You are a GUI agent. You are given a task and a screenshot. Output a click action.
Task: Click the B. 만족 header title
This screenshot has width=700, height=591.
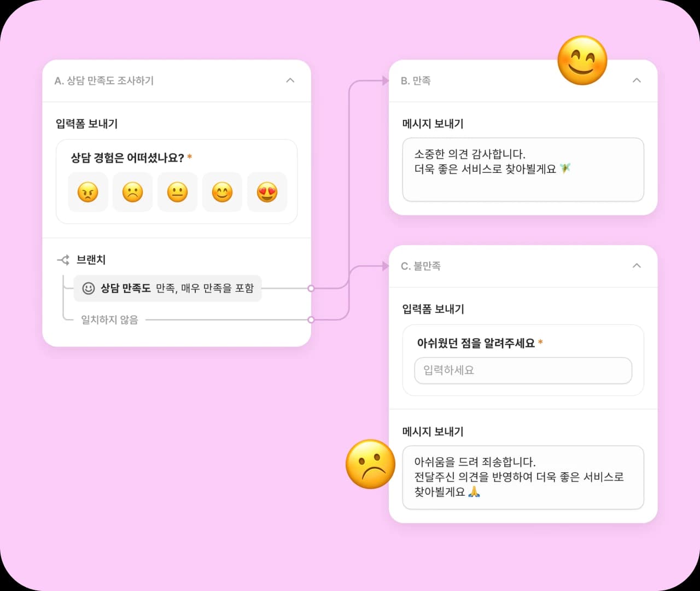[416, 81]
